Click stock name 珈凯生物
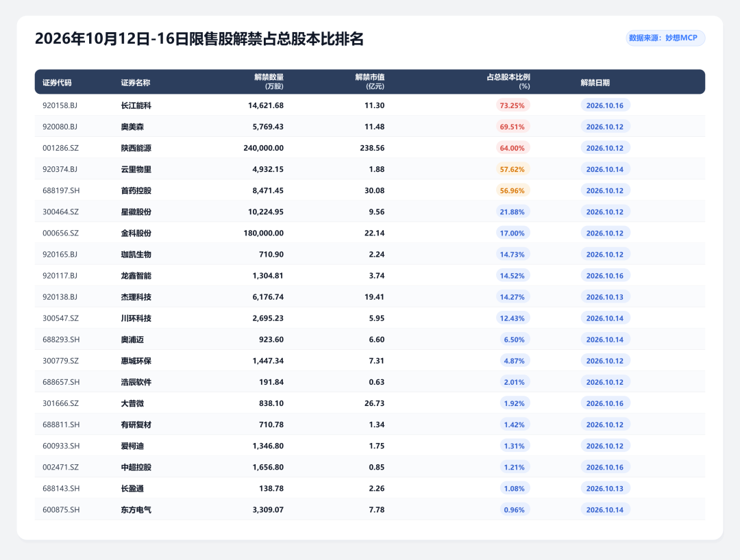This screenshot has height=560, width=740. coord(136,255)
